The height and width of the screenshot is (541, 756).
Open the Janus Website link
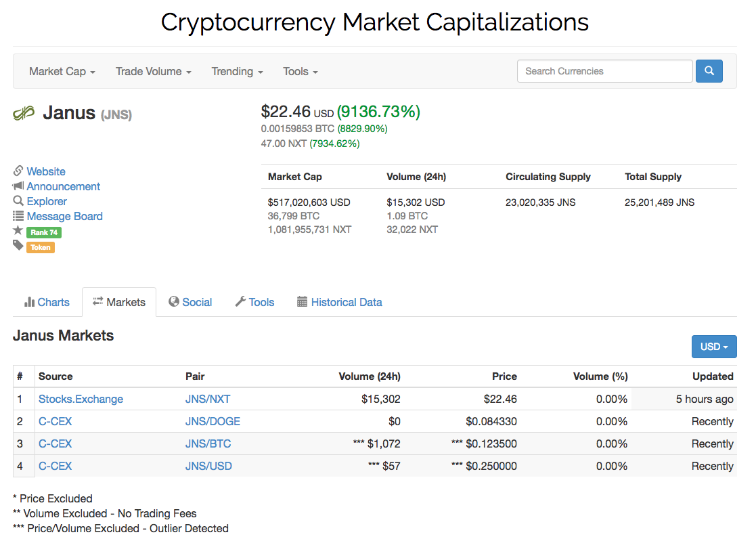click(46, 171)
